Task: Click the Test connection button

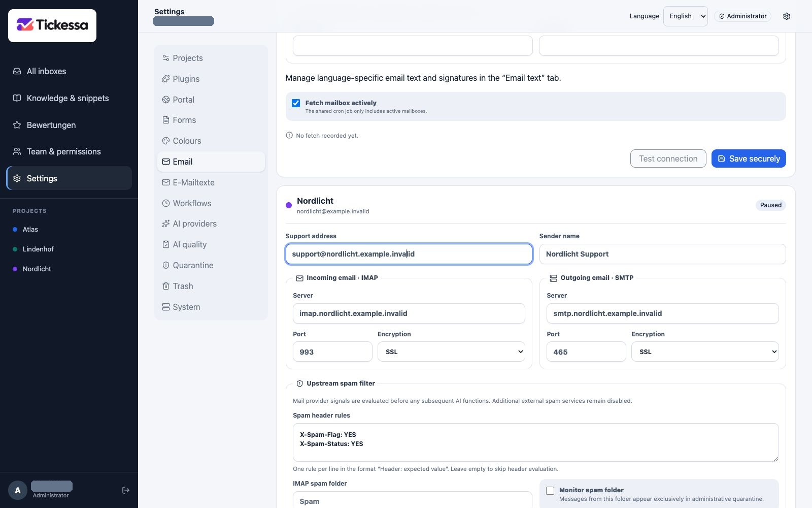Action: pyautogui.click(x=668, y=158)
